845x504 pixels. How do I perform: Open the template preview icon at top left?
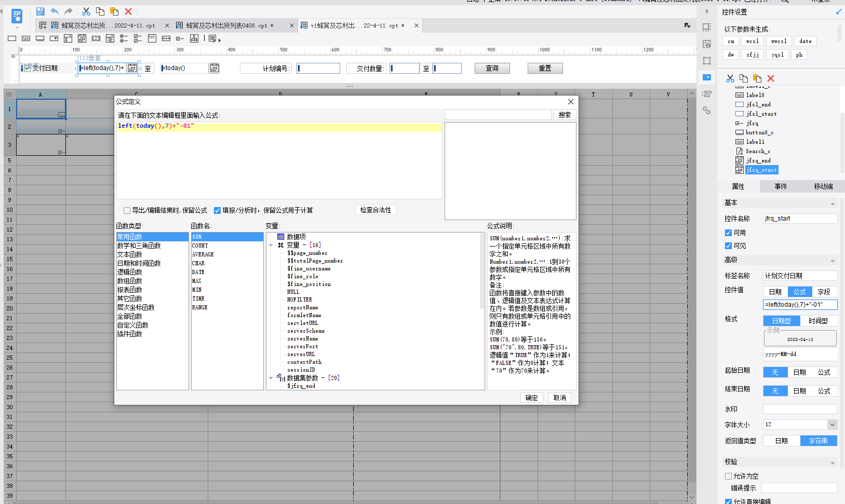pyautogui.click(x=17, y=16)
